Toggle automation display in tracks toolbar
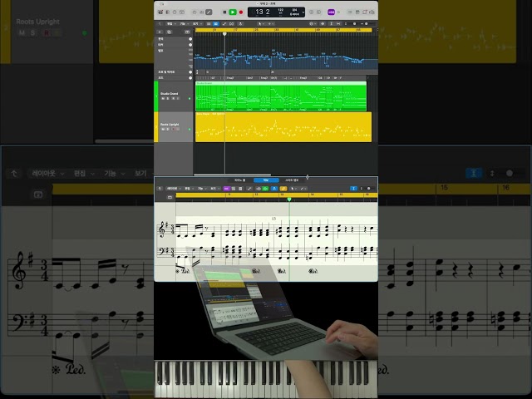Image resolution: width=532 pixels, height=399 pixels. point(224,24)
